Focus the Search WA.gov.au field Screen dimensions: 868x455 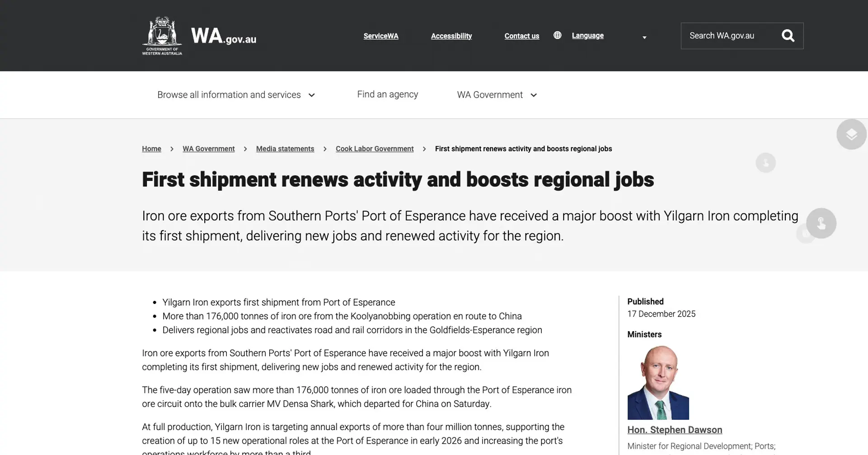(730, 36)
